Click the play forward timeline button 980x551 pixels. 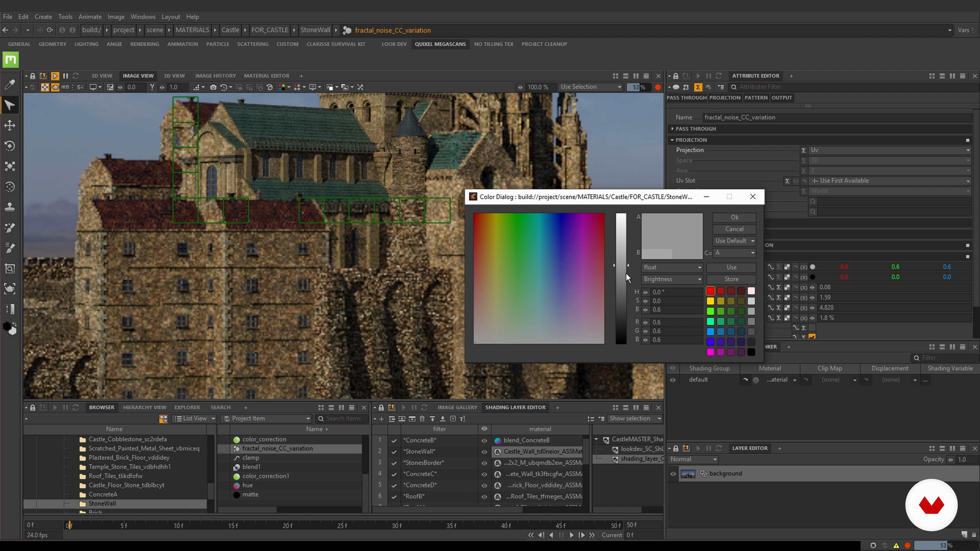pos(571,535)
